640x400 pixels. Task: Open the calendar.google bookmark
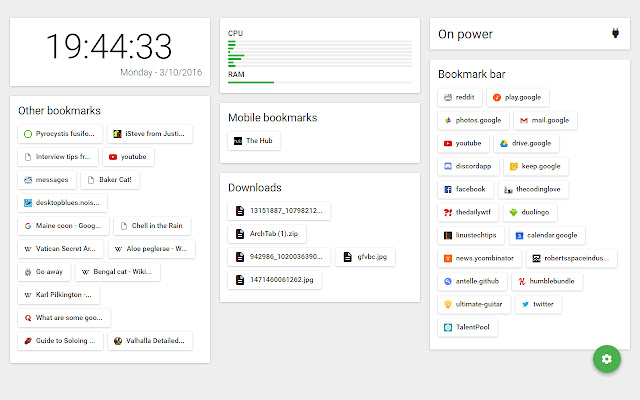coord(546,235)
